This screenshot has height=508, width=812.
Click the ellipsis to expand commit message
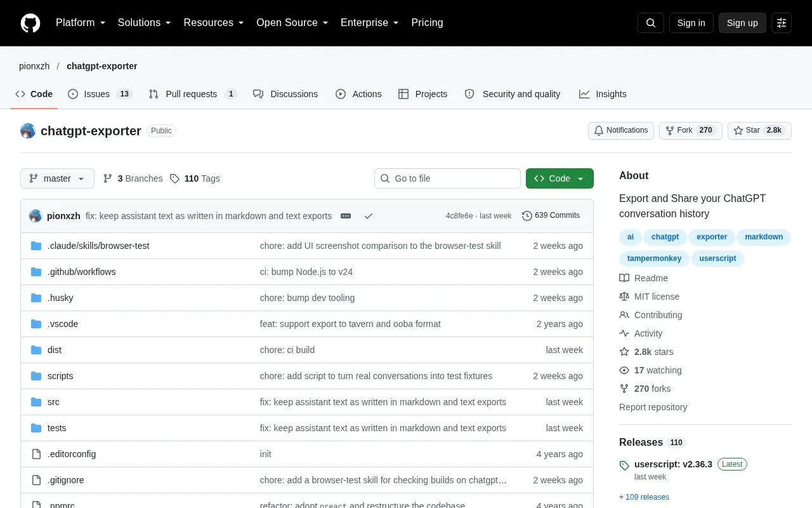click(x=346, y=216)
